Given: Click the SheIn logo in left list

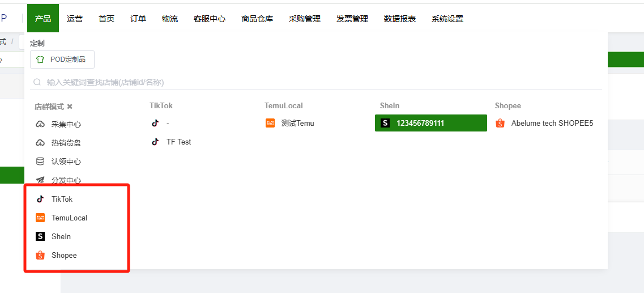Looking at the screenshot, I should pyautogui.click(x=40, y=236).
